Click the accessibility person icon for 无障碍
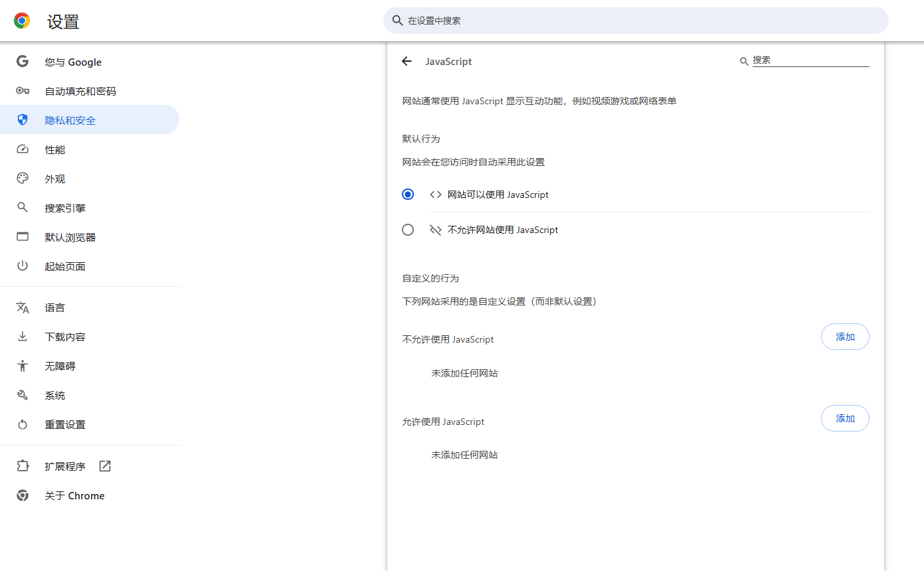 [x=23, y=366]
